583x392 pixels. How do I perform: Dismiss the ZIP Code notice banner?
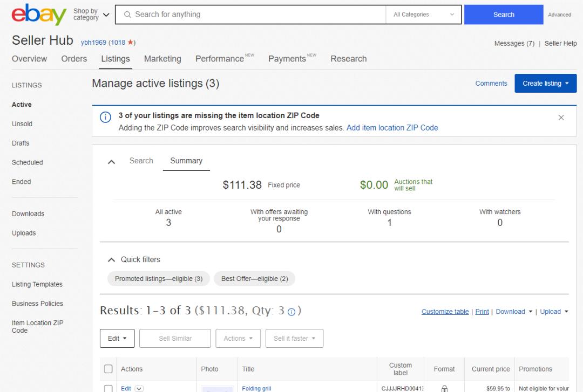pyautogui.click(x=561, y=118)
